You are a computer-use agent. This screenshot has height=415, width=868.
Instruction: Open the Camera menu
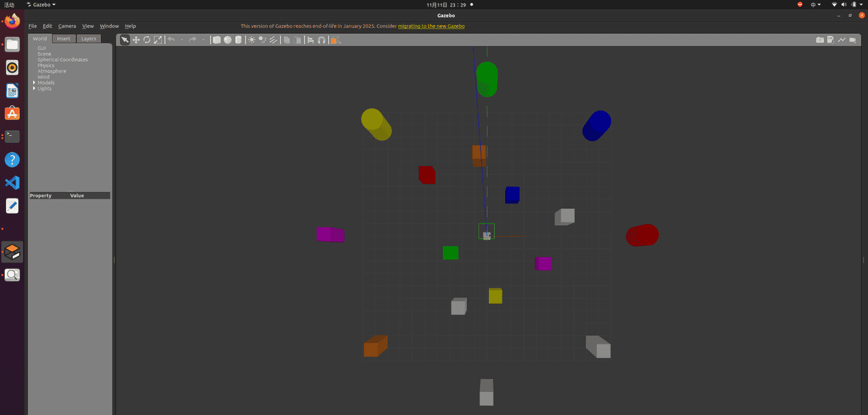click(x=67, y=26)
